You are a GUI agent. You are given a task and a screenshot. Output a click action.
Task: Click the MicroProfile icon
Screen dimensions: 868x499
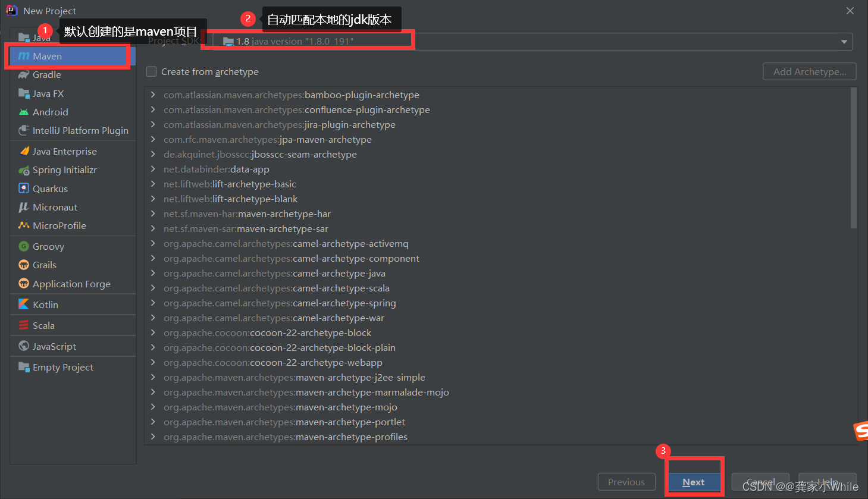click(24, 225)
